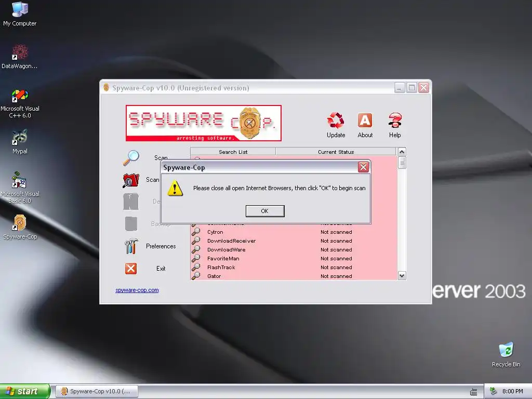Click the Update recycle-arrows icon
Screen dimensions: 532x399
[x=336, y=121]
